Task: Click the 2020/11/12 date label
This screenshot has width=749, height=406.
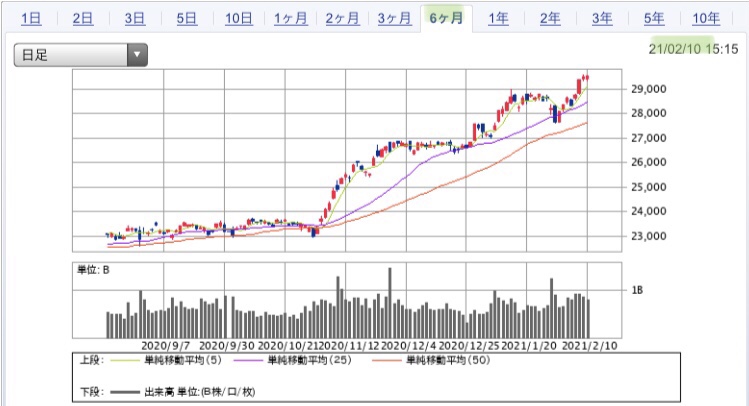Action: pos(348,346)
